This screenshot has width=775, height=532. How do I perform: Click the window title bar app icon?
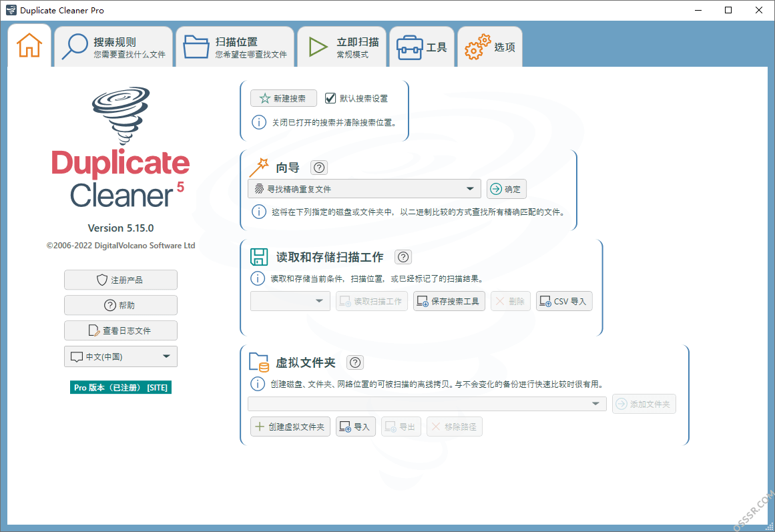(x=11, y=10)
